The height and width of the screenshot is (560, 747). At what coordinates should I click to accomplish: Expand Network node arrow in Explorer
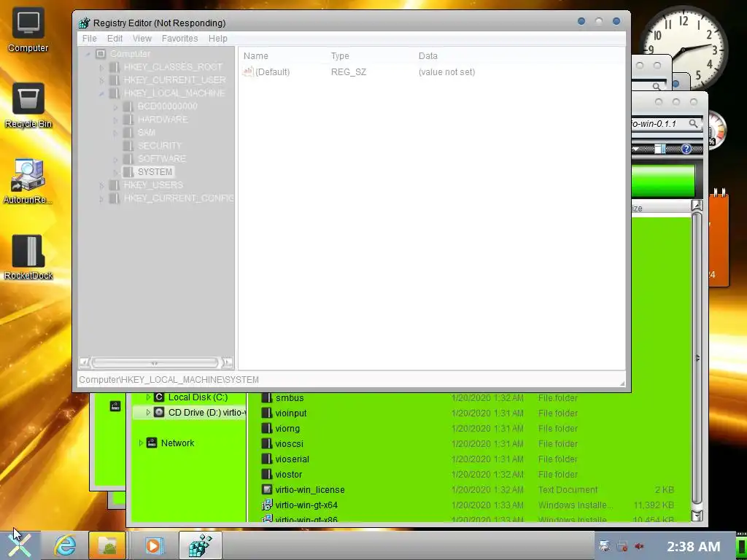click(x=141, y=443)
